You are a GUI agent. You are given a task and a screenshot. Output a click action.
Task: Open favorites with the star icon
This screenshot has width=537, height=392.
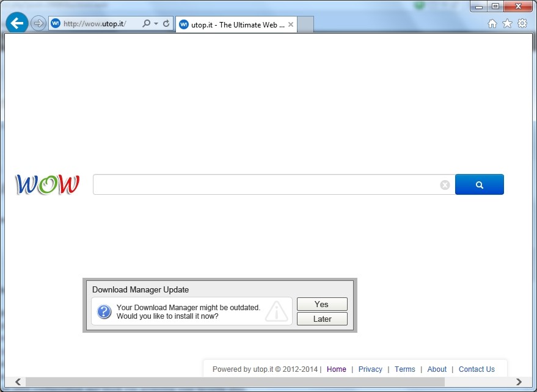click(507, 23)
